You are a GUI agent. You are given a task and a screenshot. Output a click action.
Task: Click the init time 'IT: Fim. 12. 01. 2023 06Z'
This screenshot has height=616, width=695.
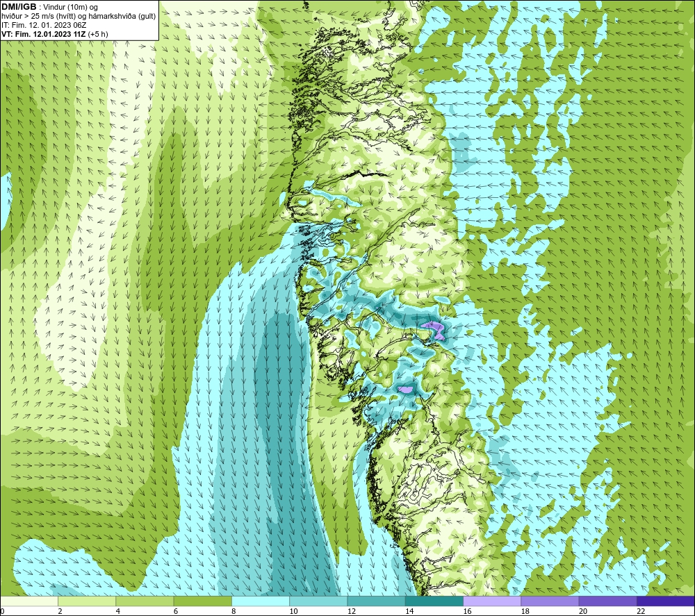click(x=44, y=25)
